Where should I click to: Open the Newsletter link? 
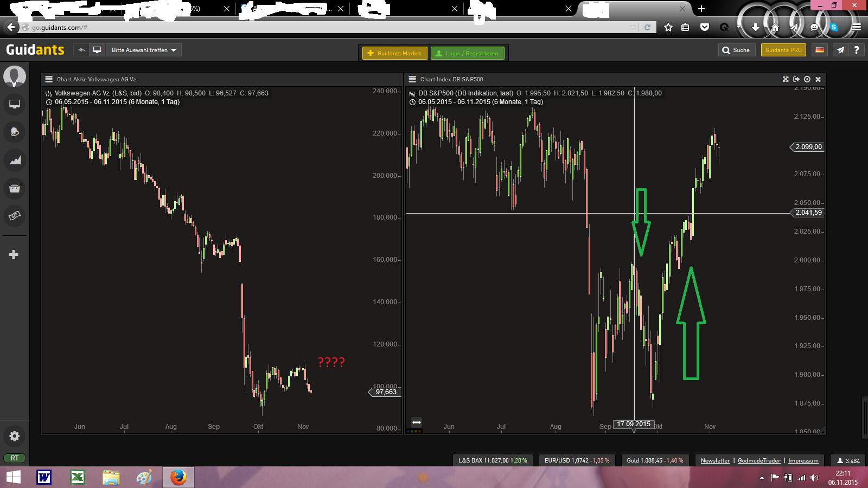pos(715,460)
